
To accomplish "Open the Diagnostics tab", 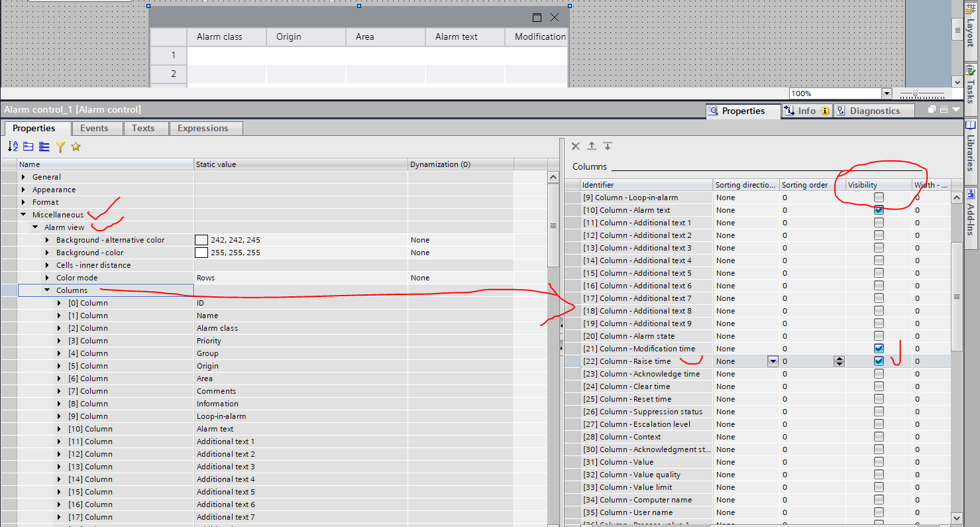I will tap(874, 111).
